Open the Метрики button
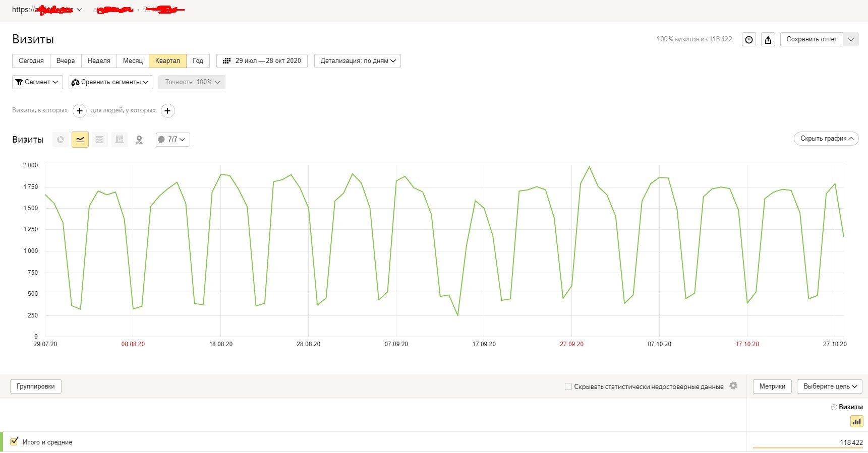Viewport: 868px width, 453px height. click(772, 386)
